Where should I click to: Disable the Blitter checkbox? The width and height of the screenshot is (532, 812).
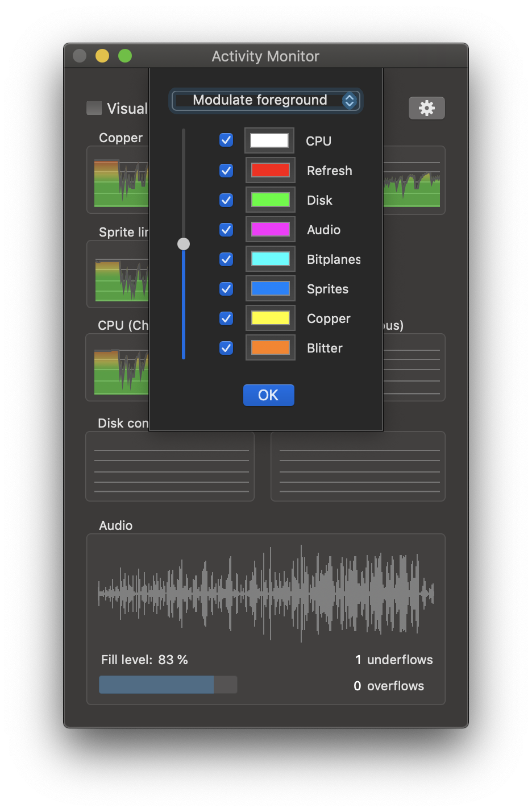pyautogui.click(x=226, y=348)
